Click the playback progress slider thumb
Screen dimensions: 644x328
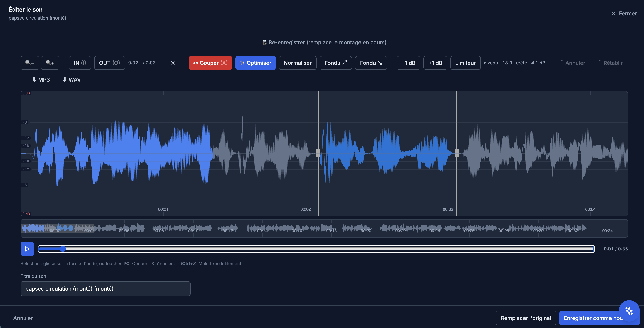point(63,249)
